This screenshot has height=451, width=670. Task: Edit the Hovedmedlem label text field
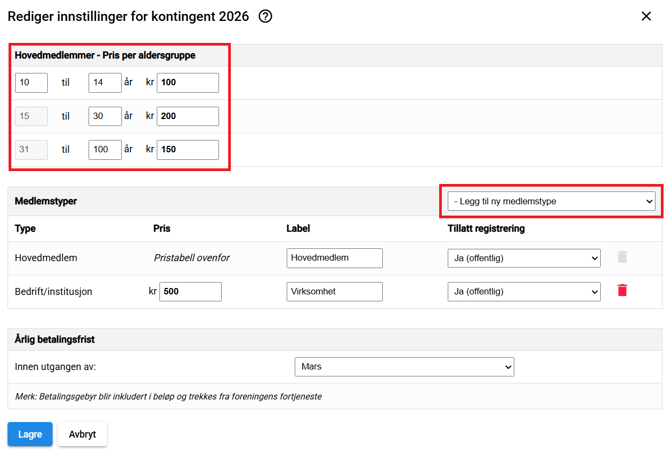[x=334, y=258]
